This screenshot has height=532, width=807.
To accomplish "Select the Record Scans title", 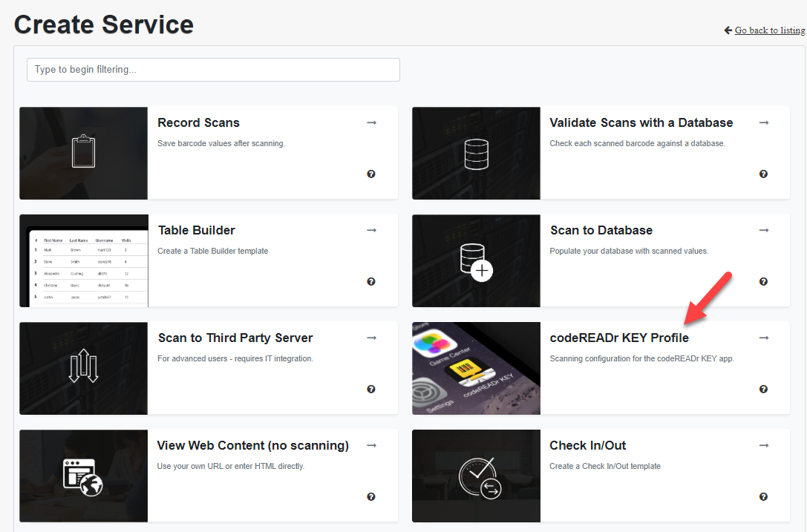I will pyautogui.click(x=199, y=122).
